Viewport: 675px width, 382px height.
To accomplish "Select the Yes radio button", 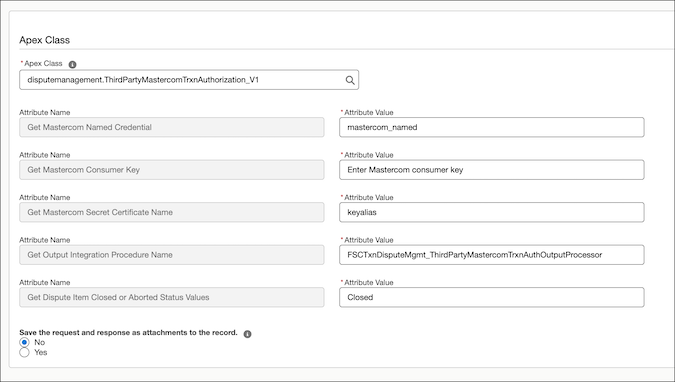I will coord(25,352).
